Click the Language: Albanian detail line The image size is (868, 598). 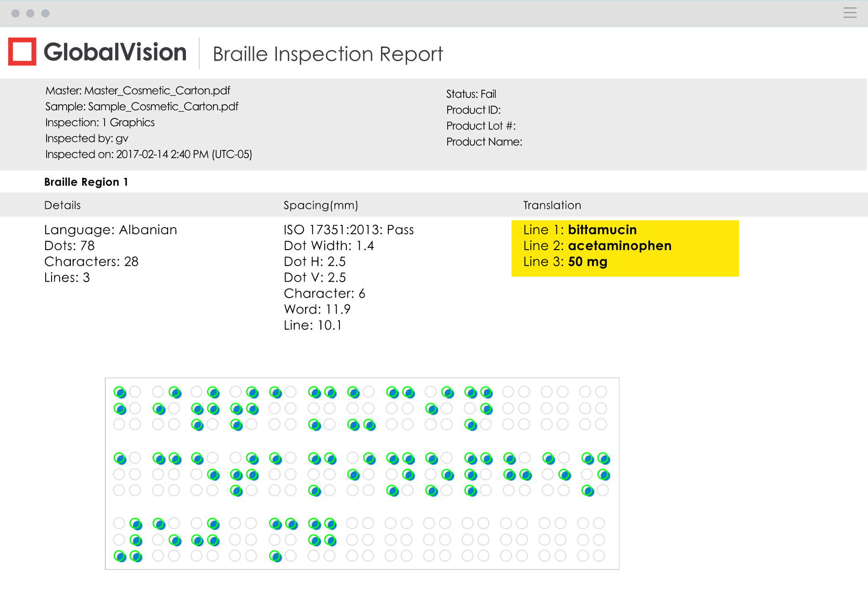pos(111,230)
